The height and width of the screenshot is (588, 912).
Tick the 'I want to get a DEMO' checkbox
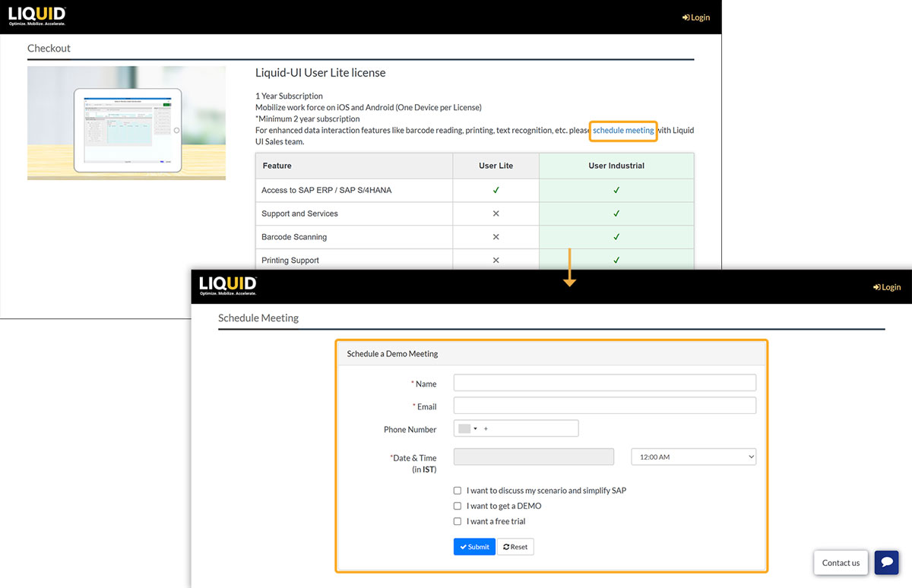(x=458, y=506)
